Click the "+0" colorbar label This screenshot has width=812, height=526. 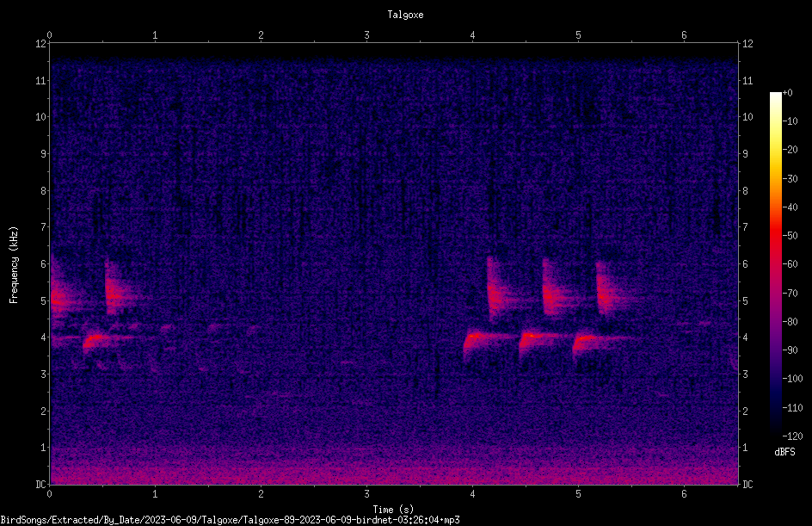(787, 93)
